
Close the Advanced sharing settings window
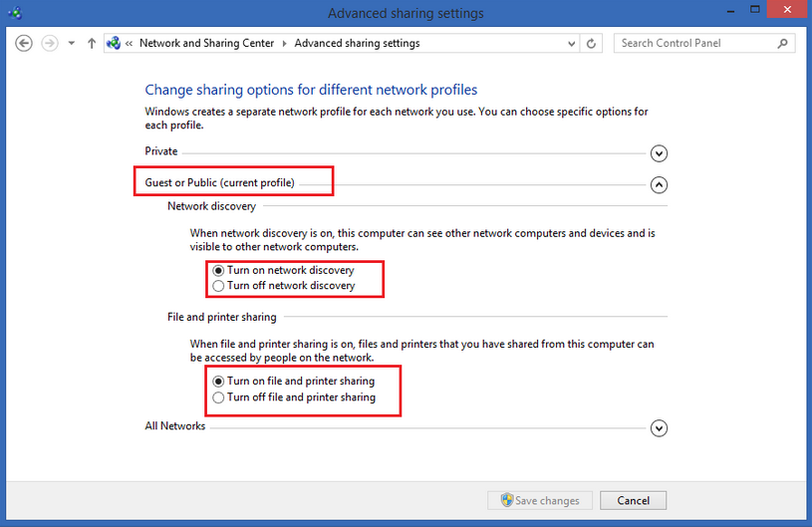[x=787, y=10]
